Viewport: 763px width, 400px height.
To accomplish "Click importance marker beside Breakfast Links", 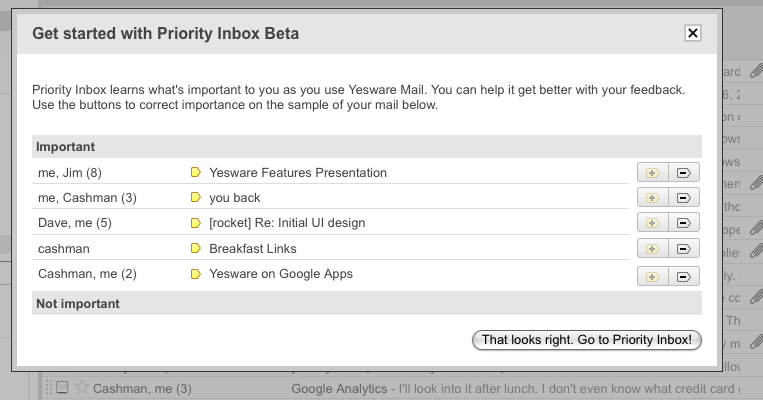I will point(196,249).
